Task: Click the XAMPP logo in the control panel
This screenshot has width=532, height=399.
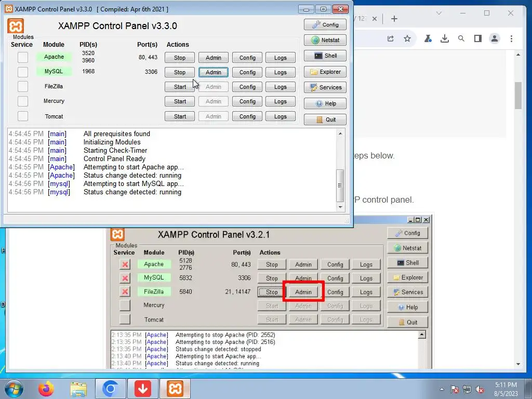Action: click(16, 26)
